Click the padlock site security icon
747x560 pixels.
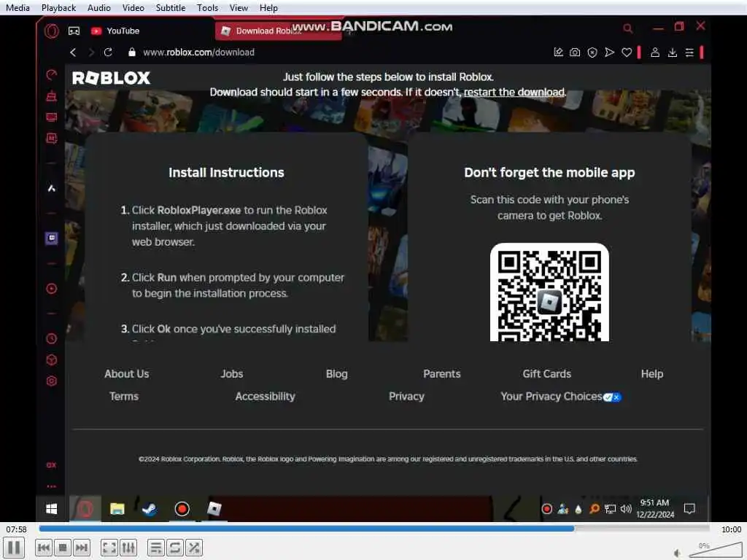[x=132, y=52]
